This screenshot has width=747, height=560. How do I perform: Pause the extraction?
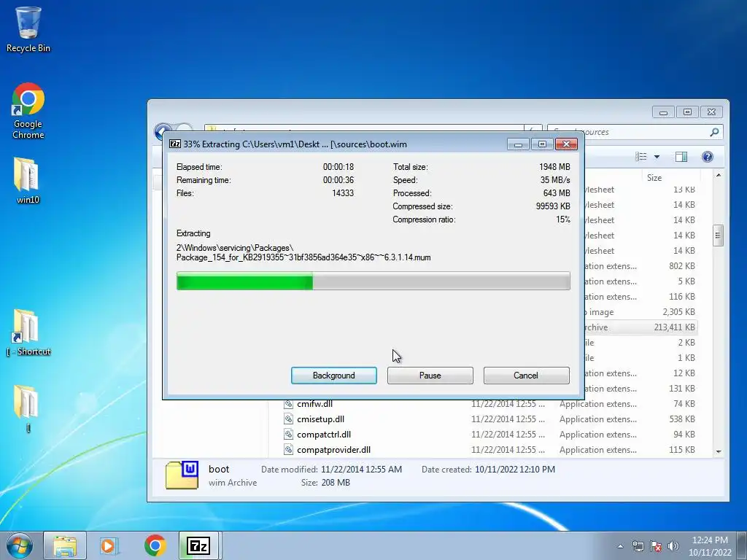click(x=430, y=376)
